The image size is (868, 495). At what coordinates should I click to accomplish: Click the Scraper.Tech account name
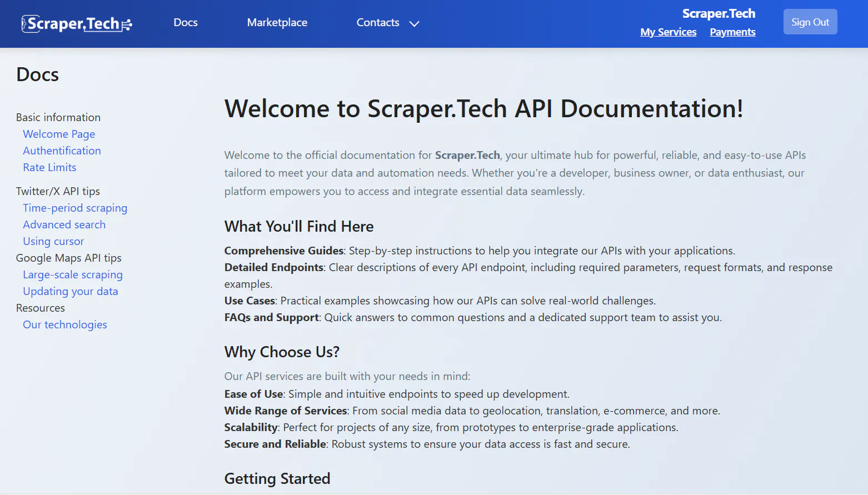coord(719,13)
